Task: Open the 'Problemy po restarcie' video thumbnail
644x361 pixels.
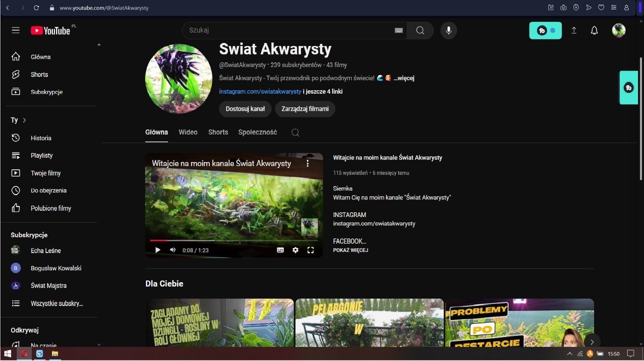Action: 519,323
